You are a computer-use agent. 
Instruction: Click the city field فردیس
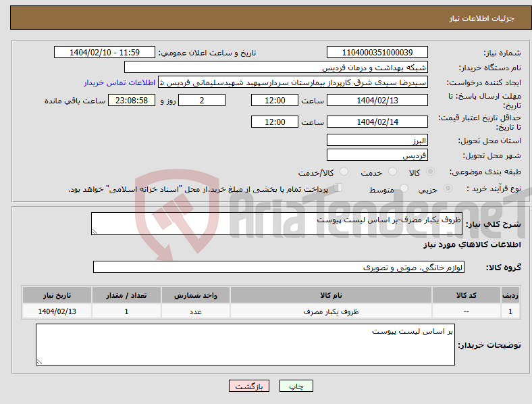coord(377,155)
